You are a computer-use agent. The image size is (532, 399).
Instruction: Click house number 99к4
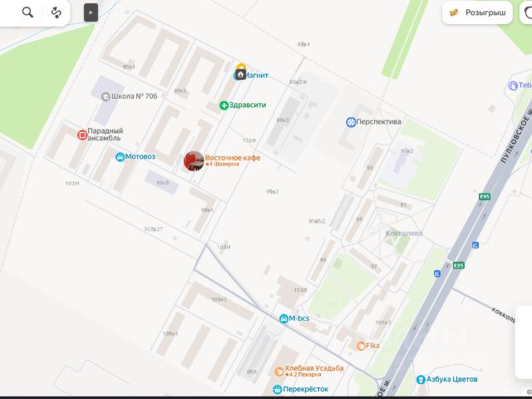coord(207,210)
